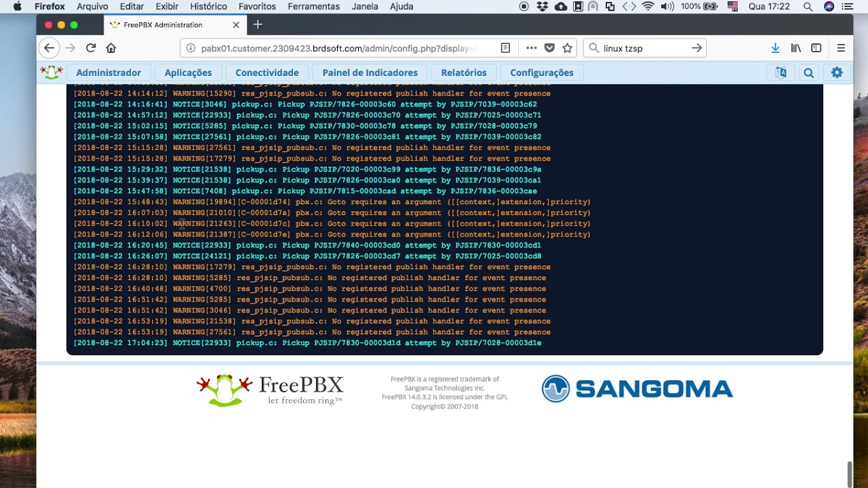
Task: Submit search with arrow in search box
Action: tap(696, 48)
